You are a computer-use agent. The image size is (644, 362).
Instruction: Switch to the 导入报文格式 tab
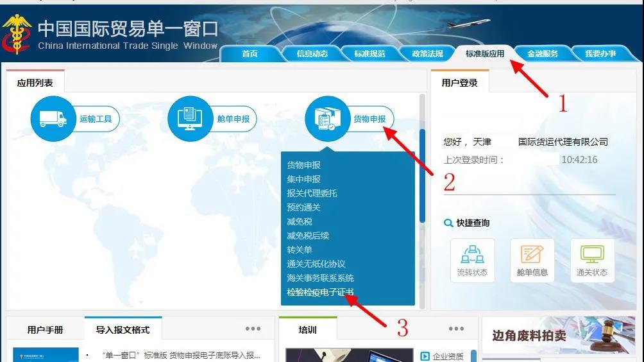(123, 329)
